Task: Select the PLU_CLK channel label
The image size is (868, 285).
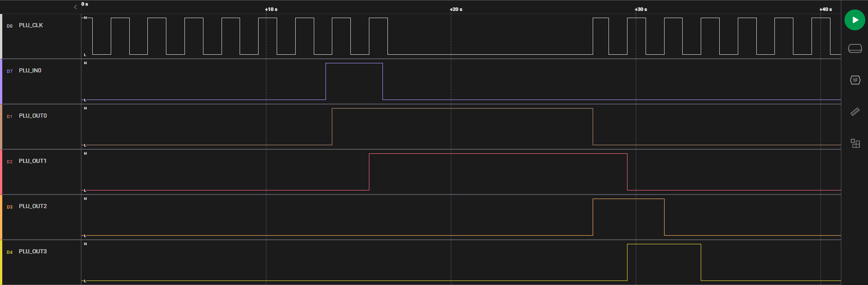Action: (31, 25)
